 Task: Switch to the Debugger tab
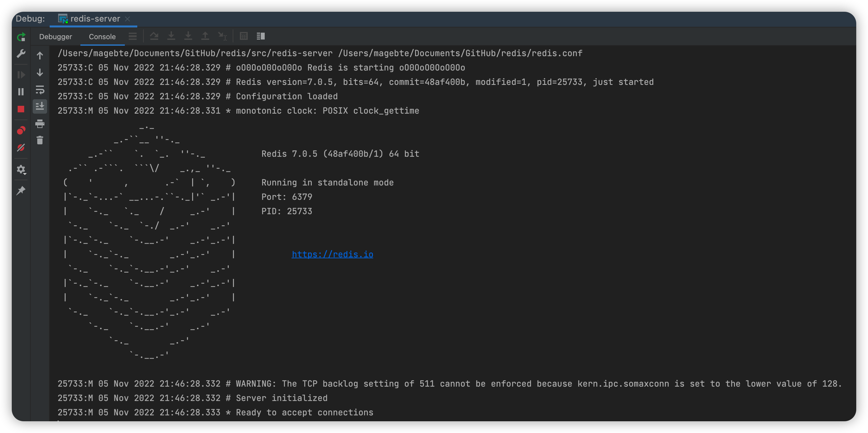click(x=56, y=37)
